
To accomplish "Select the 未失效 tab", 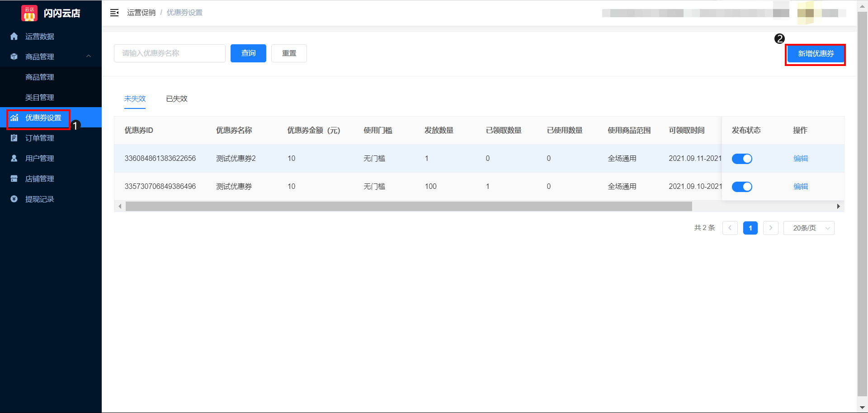I will pos(135,99).
